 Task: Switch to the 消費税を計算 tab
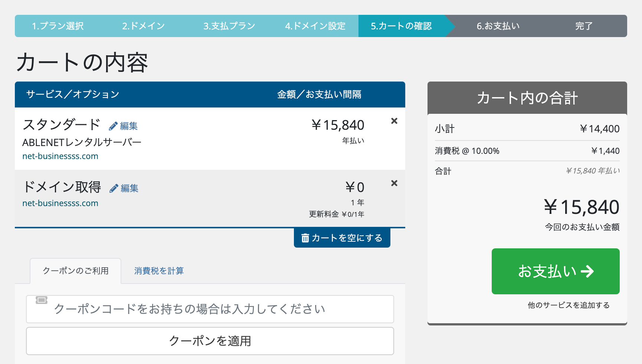point(159,271)
